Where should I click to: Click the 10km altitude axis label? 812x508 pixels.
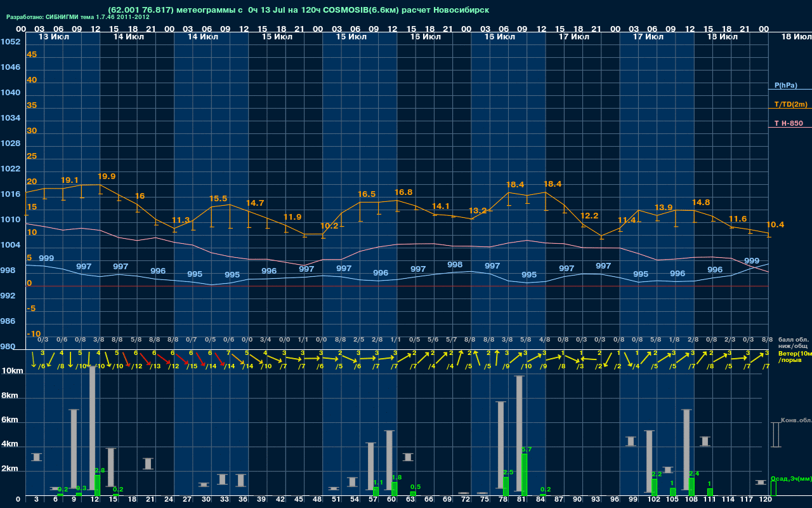click(x=12, y=371)
